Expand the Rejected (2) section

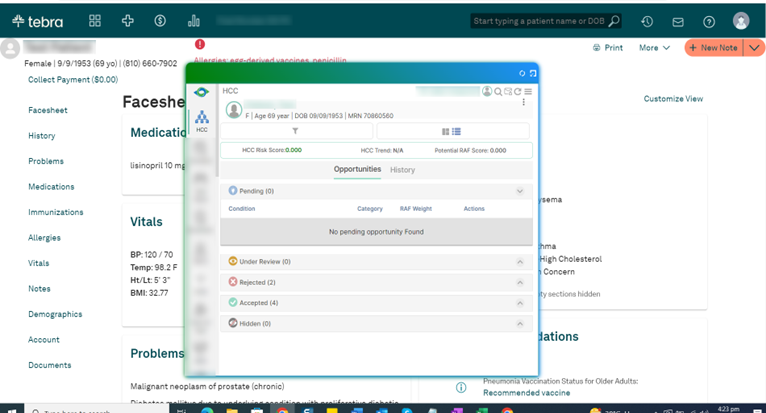coord(519,282)
